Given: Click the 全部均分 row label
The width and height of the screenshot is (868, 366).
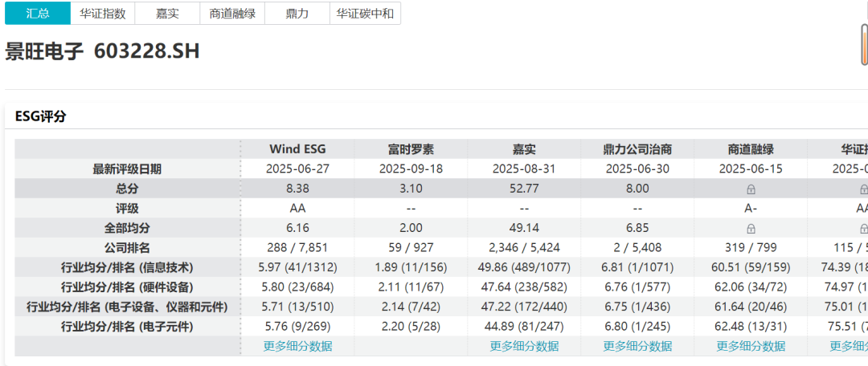Looking at the screenshot, I should [x=127, y=228].
